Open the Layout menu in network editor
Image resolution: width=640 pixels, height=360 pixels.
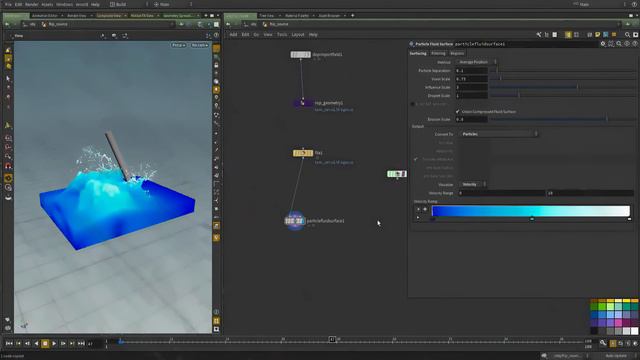298,35
